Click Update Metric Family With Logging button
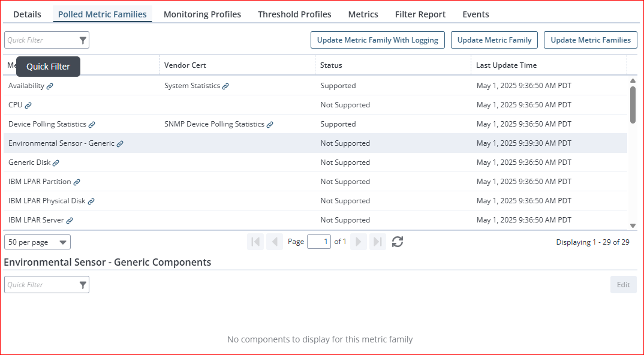This screenshot has width=644, height=355. pos(377,40)
